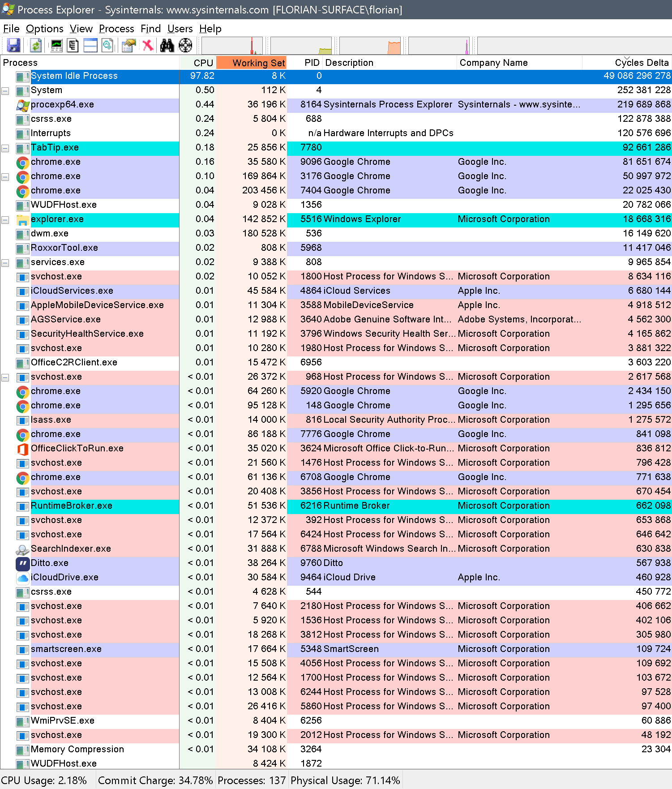Viewport: 672px width, 789px height.
Task: Toggle the lower pane toolbar icon
Action: [90, 45]
